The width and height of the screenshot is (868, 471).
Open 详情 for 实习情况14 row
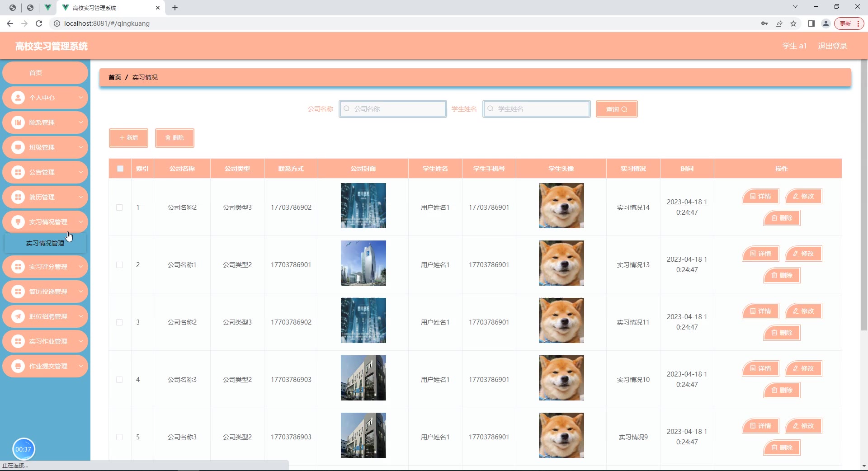[760, 196]
